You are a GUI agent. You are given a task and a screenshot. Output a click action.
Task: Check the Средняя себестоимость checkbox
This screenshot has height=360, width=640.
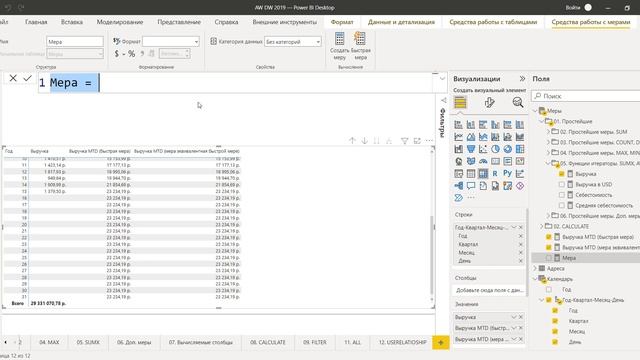[x=562, y=205]
